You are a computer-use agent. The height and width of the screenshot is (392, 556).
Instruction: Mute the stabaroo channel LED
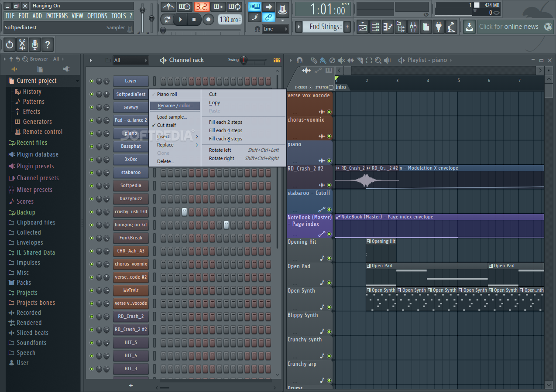[92, 173]
